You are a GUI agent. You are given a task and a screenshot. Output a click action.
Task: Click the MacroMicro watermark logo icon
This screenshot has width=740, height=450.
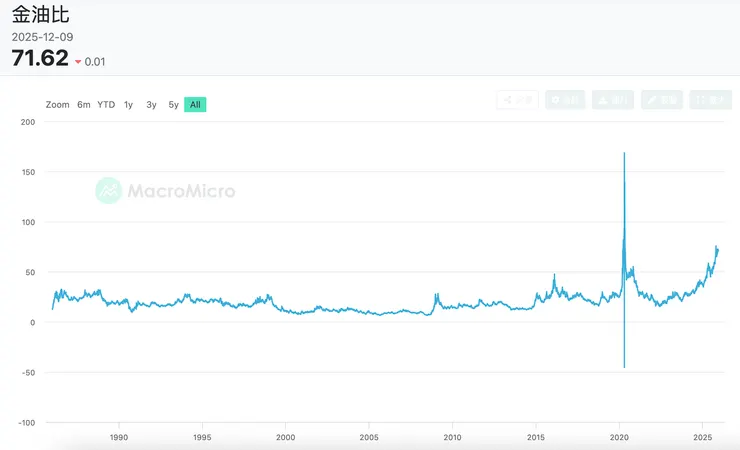click(108, 190)
